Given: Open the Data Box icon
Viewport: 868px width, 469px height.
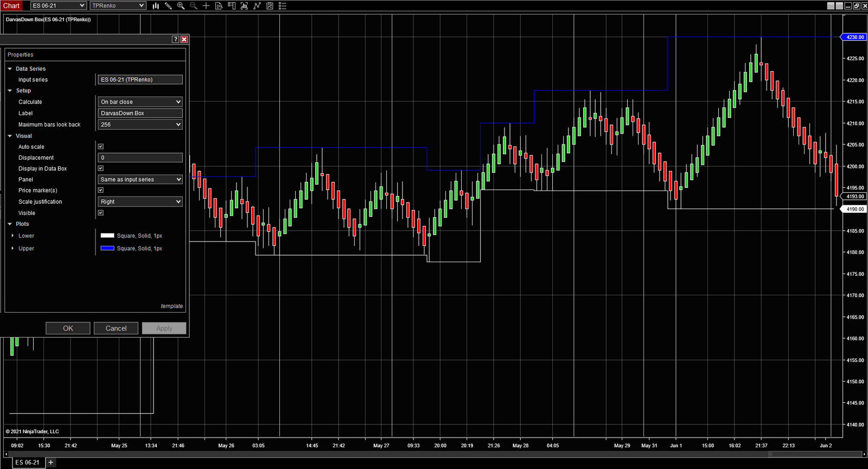Looking at the screenshot, I should click(219, 6).
